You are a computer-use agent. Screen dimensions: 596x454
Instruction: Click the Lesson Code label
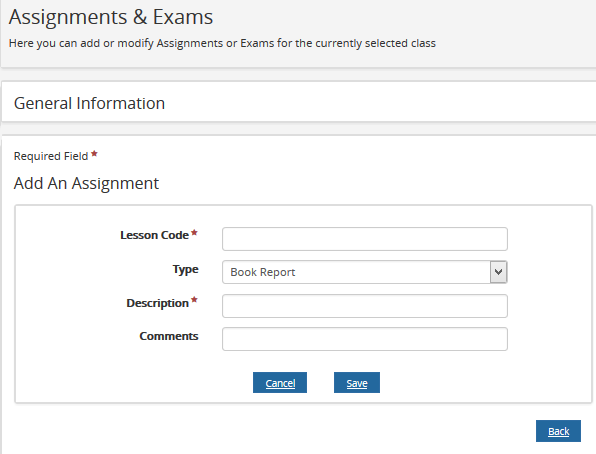click(x=154, y=235)
